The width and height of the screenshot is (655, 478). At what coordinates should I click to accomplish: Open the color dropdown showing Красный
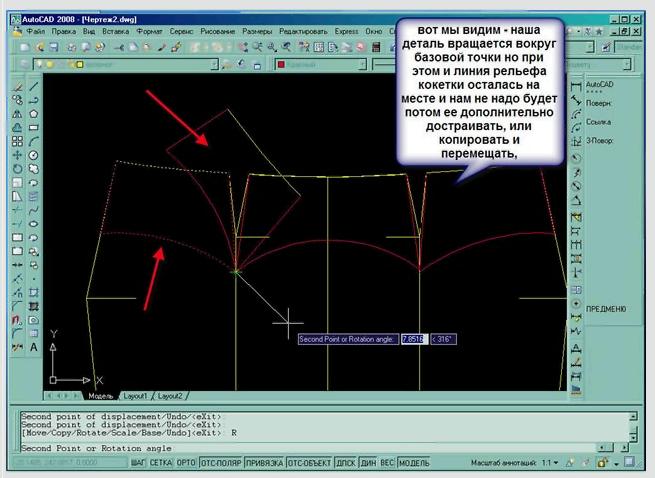318,64
